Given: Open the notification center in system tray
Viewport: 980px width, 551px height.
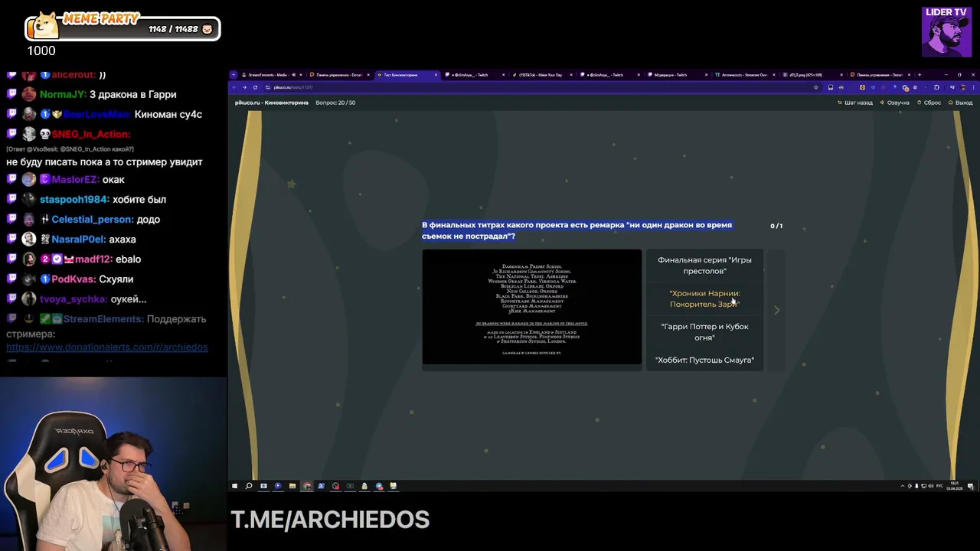Looking at the screenshot, I should (x=971, y=486).
